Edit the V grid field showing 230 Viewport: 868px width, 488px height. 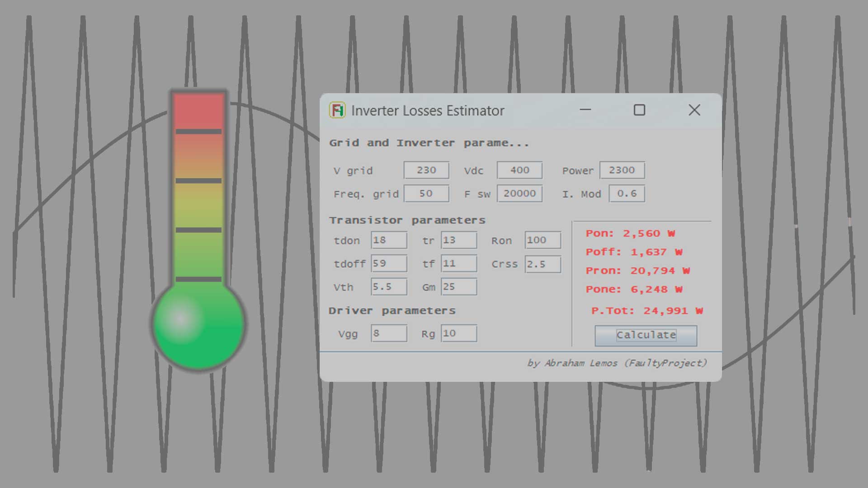(x=426, y=170)
